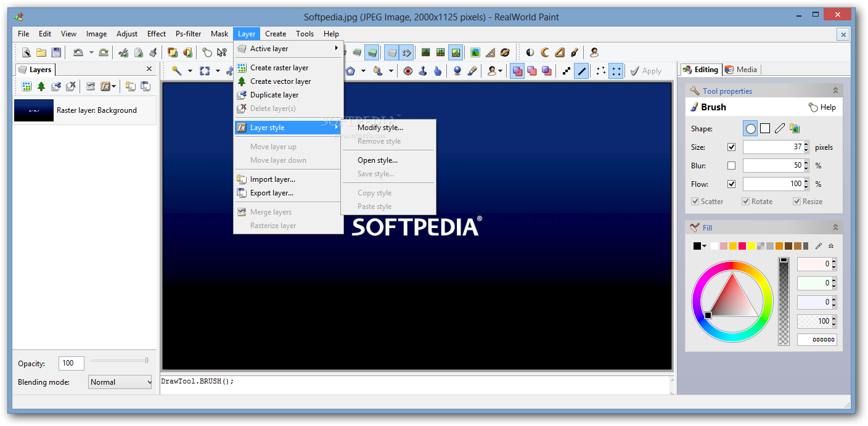868x426 pixels.
Task: Toggle the smooth line antialiasing button
Action: tap(581, 71)
